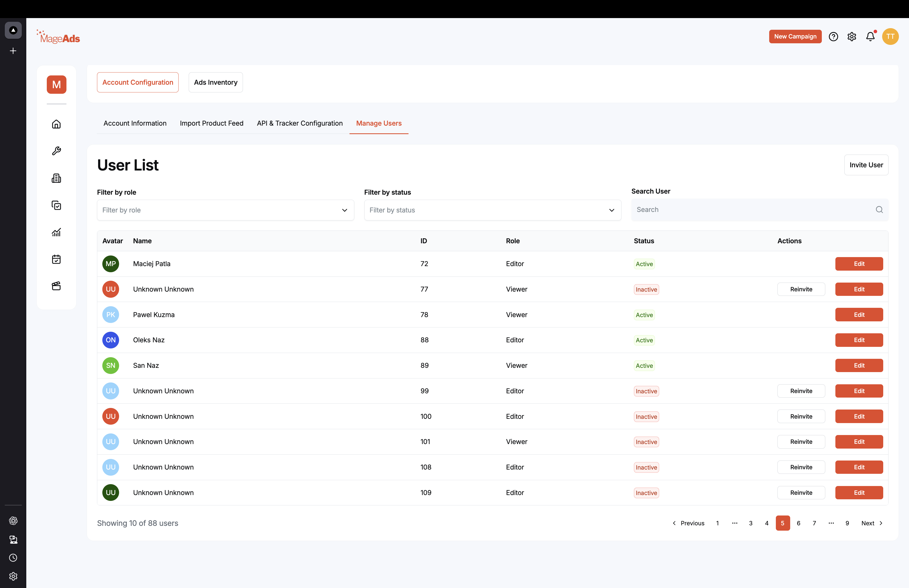Click the Name column header

(x=142, y=241)
